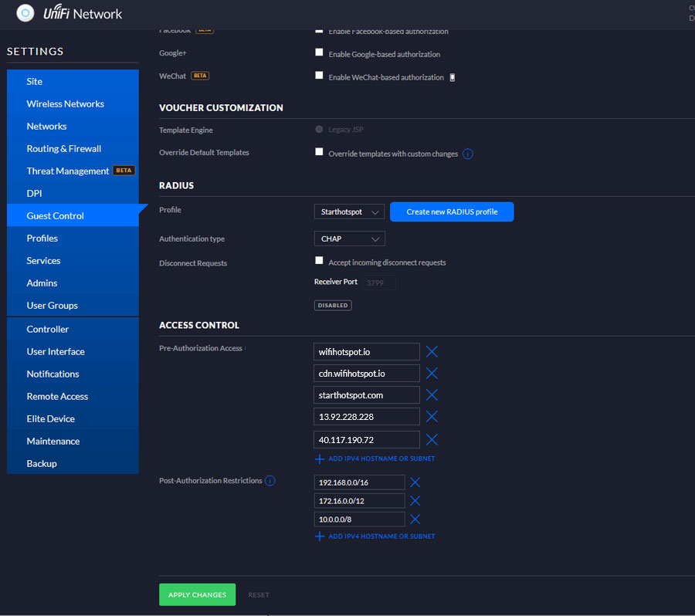
Task: Click info icon beside Post-Authorization Restrictions
Action: tap(270, 481)
